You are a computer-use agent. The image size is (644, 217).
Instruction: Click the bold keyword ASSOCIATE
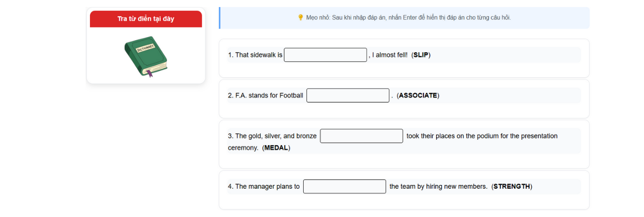pos(418,95)
